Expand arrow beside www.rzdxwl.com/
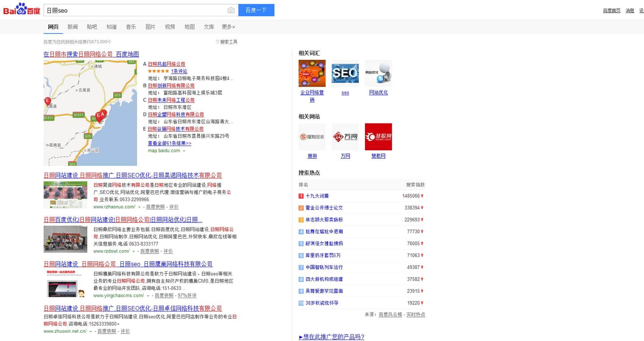 [133, 252]
